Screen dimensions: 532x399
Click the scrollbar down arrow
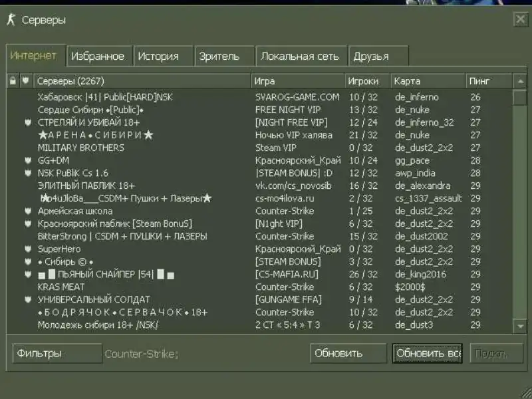click(520, 327)
